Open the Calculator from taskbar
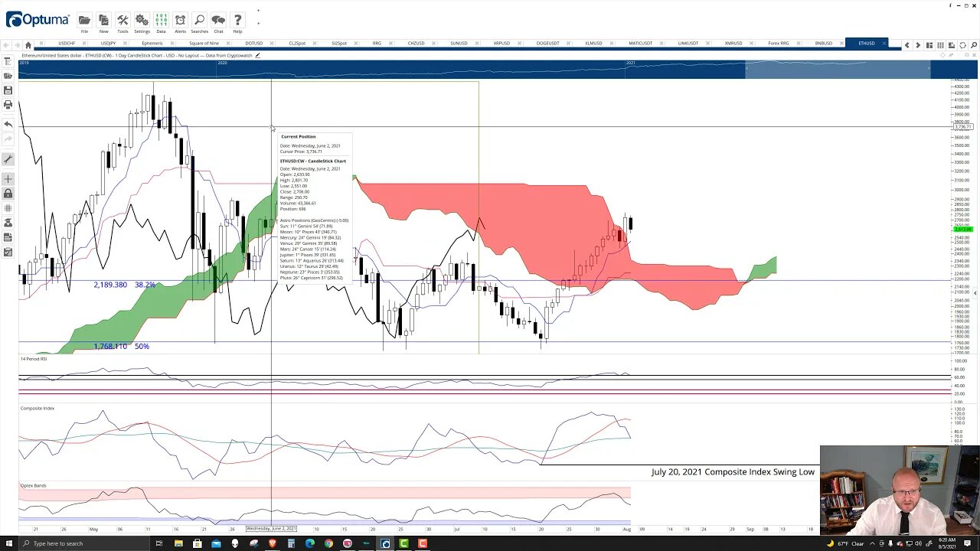The image size is (980, 551). click(x=291, y=543)
